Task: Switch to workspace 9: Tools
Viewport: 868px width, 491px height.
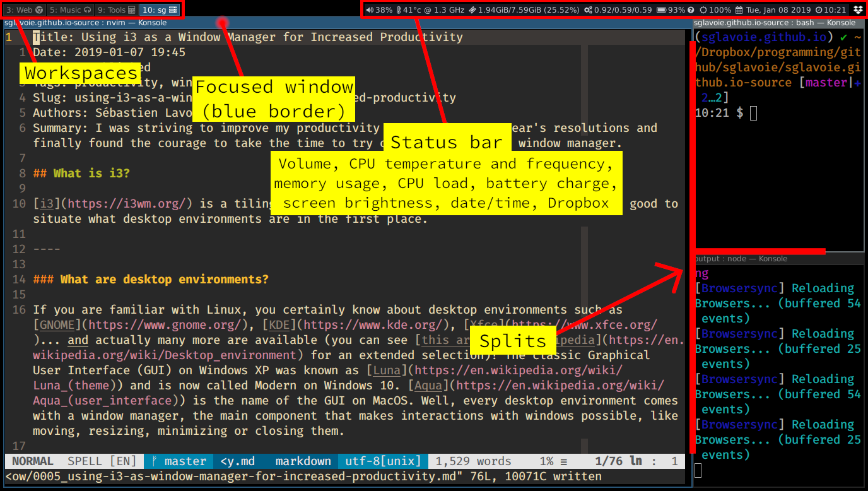Action: (x=116, y=10)
